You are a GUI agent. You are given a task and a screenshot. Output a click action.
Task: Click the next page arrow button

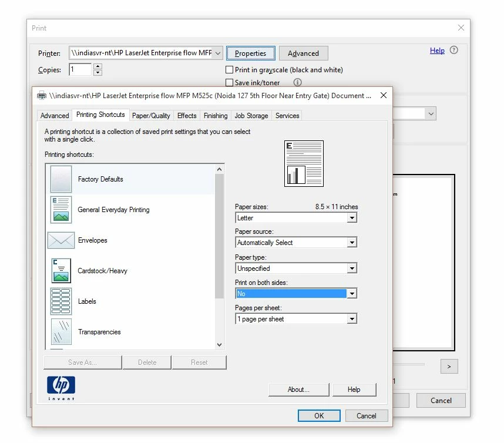pos(449,367)
